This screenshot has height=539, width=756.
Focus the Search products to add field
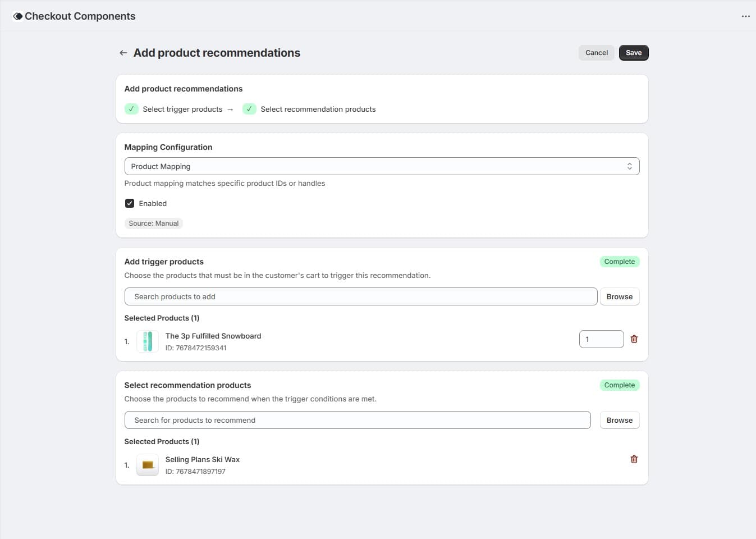click(361, 296)
